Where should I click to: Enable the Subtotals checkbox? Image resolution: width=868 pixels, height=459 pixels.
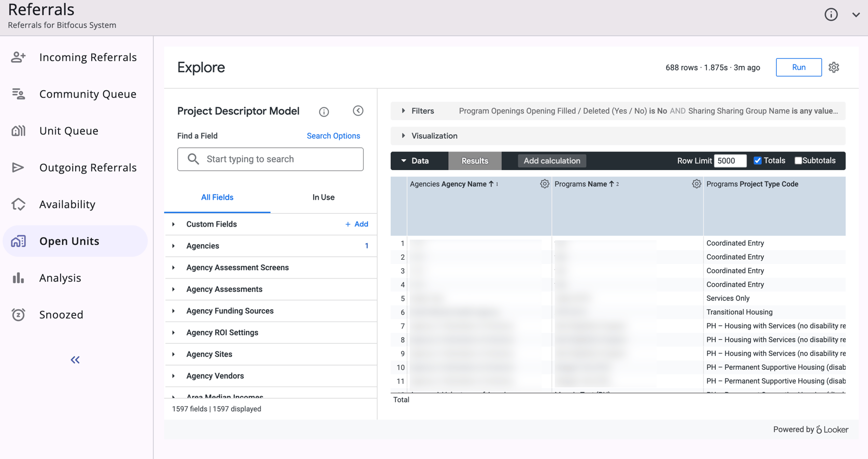pos(798,161)
